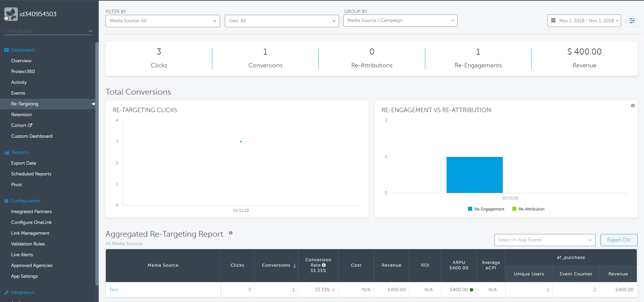Sort table by Media Source column header
Viewport: 644px width, 302px height.
point(163,266)
